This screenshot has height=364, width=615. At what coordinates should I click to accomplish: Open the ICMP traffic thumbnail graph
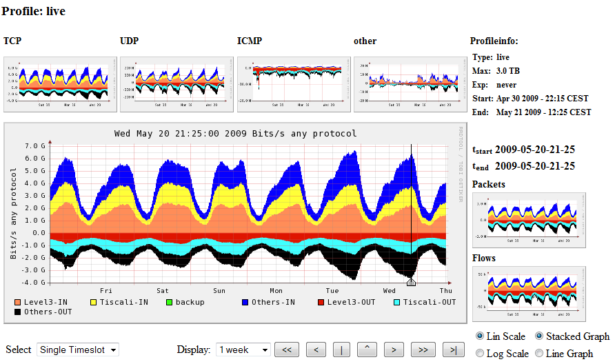[x=294, y=84]
